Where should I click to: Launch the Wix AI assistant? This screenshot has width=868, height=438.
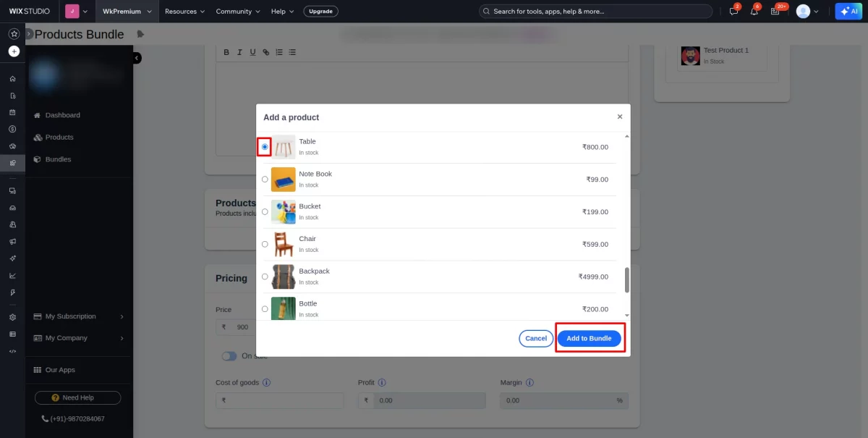click(848, 11)
